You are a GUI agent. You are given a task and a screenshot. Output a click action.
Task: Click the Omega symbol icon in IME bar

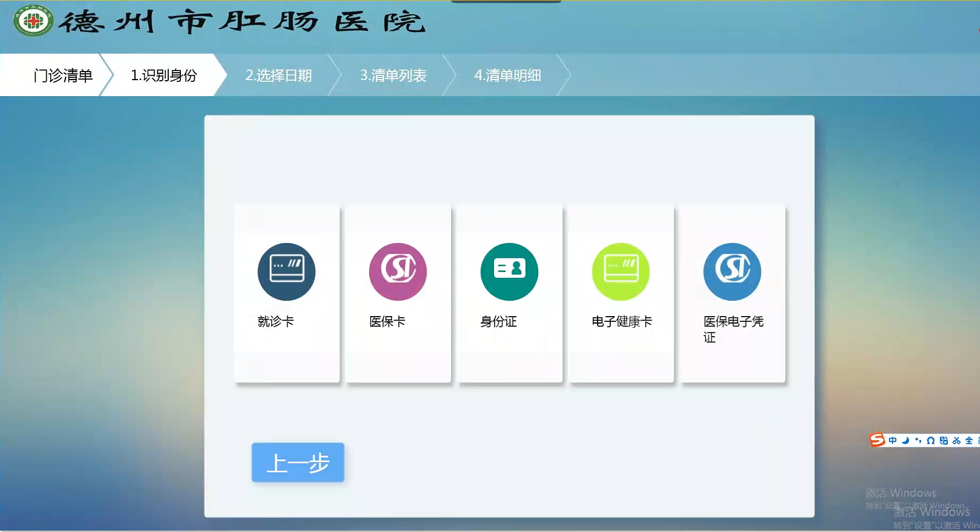(931, 440)
